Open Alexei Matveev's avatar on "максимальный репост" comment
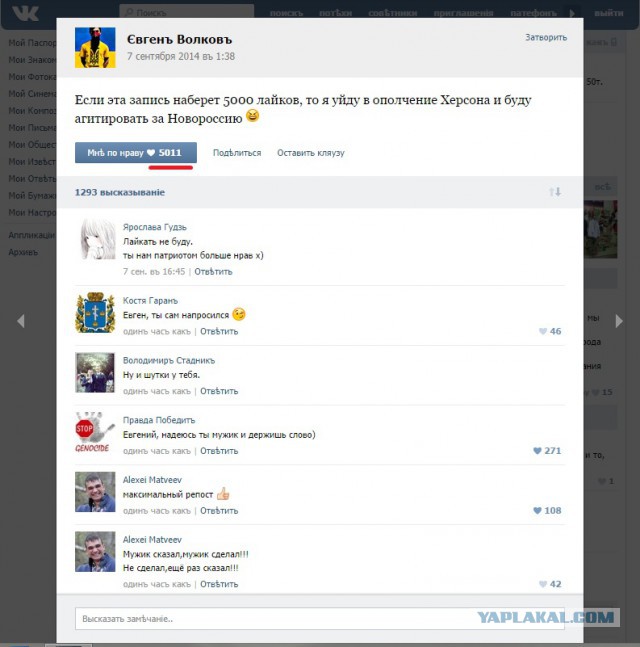 coord(95,492)
